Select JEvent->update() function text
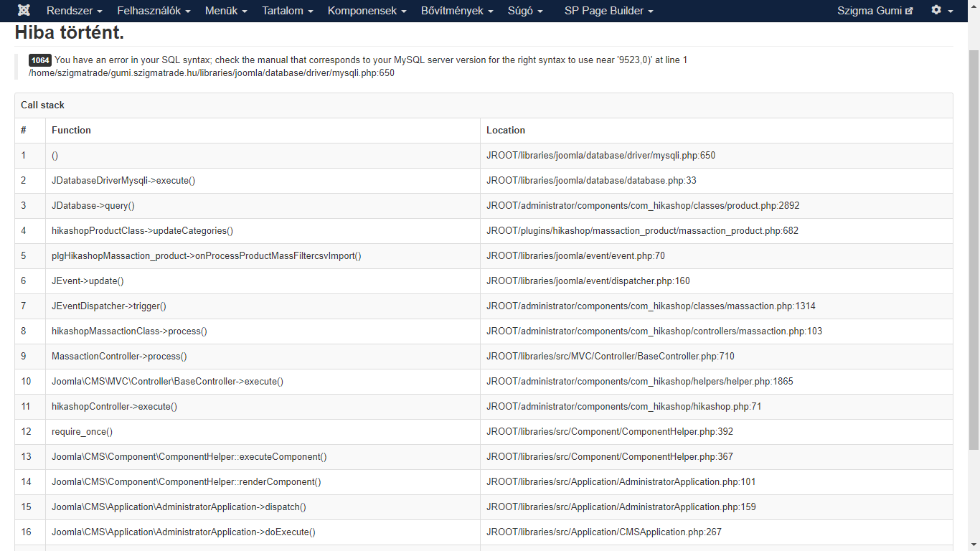The image size is (980, 551). (x=88, y=281)
